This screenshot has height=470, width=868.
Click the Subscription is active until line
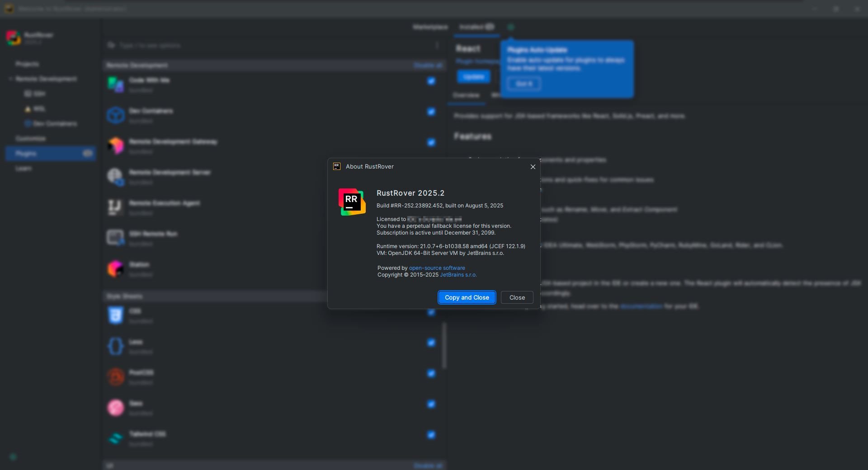pos(436,233)
